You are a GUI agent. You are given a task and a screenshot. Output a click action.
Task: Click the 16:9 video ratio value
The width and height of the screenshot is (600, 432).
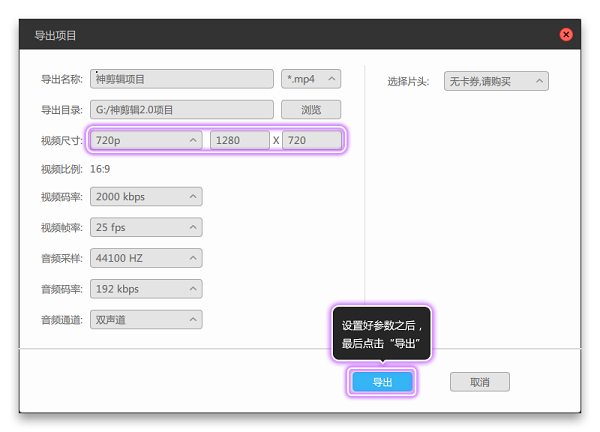pyautogui.click(x=101, y=169)
